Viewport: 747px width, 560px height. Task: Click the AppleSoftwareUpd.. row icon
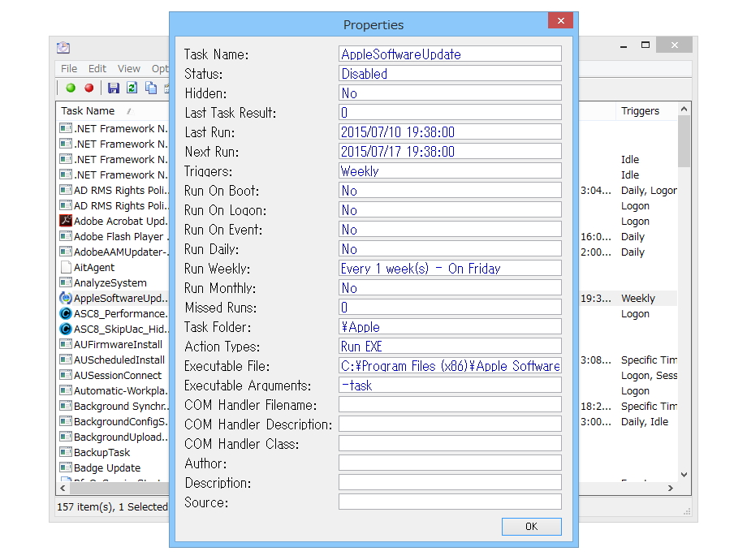(65, 298)
